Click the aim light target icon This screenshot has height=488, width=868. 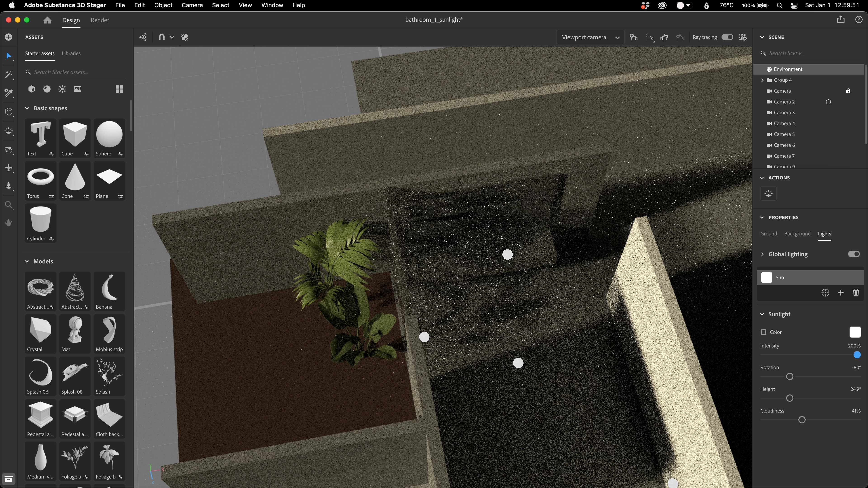[825, 293]
